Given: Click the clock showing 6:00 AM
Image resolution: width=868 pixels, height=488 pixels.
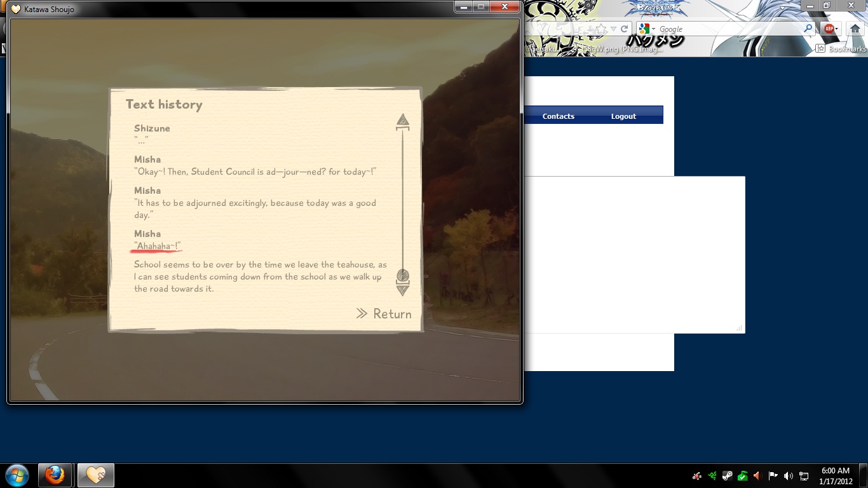Looking at the screenshot, I should coord(836,475).
